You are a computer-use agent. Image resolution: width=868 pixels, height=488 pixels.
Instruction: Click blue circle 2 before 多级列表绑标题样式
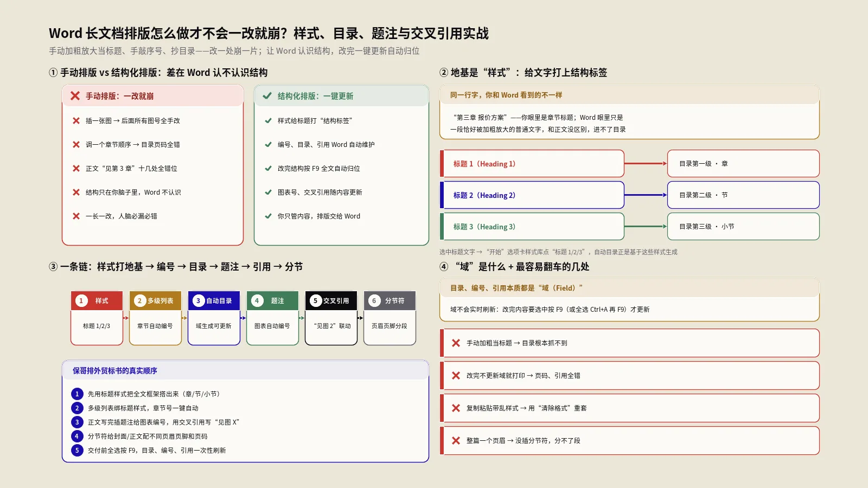77,408
